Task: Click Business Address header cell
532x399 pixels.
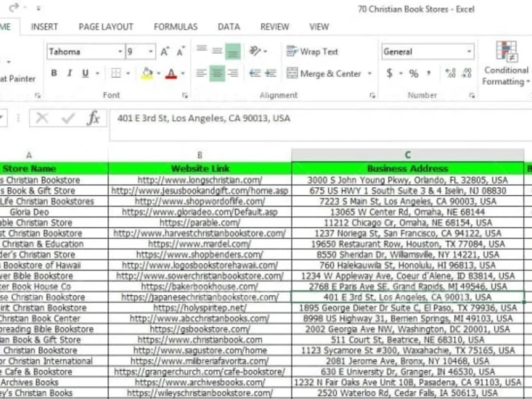Action: (x=408, y=169)
